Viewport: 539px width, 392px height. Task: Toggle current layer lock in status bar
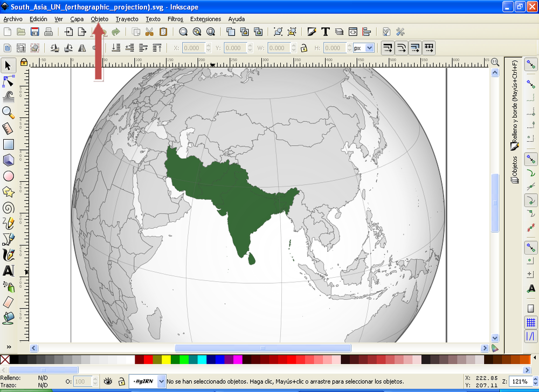pyautogui.click(x=121, y=381)
